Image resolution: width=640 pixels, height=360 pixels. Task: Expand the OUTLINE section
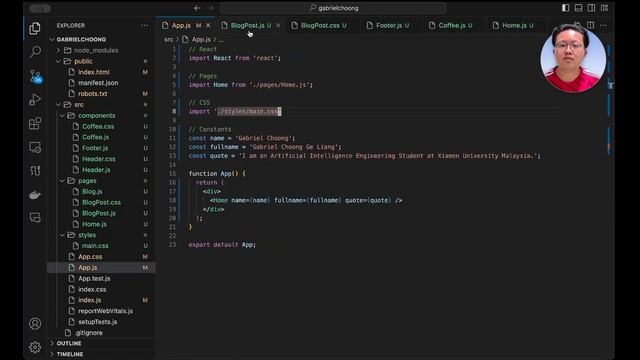[69, 343]
